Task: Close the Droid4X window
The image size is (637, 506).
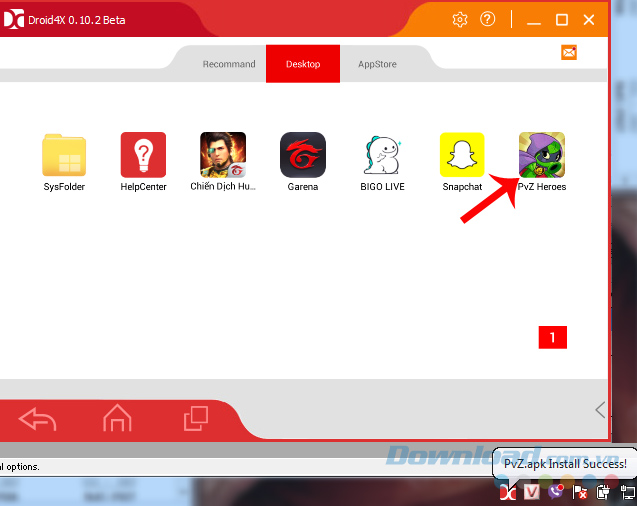Action: point(589,19)
